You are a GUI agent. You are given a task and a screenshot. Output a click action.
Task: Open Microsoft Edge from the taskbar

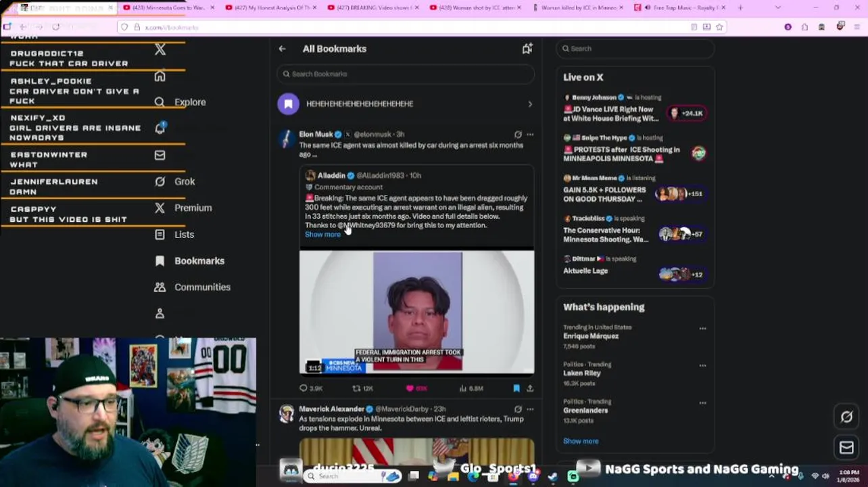pyautogui.click(x=473, y=476)
